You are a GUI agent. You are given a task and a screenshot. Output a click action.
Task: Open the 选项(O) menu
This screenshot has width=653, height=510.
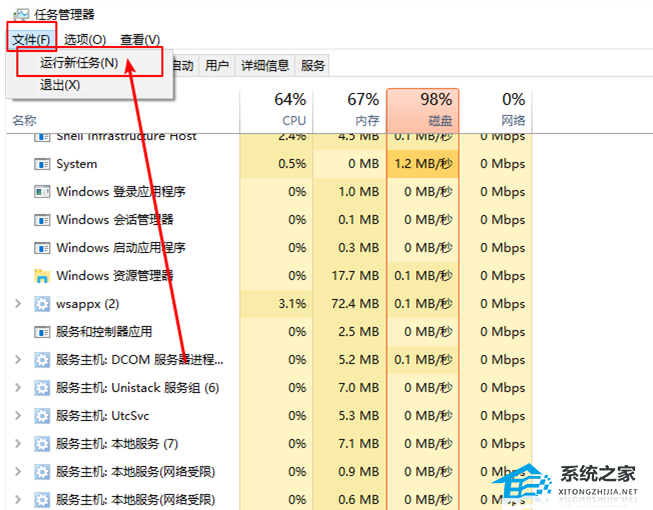(x=85, y=39)
